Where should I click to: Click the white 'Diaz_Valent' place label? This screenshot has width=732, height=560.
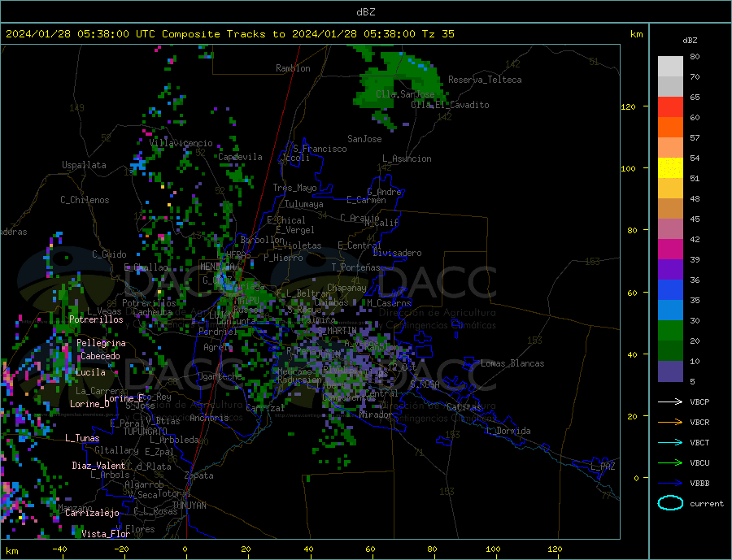point(98,466)
